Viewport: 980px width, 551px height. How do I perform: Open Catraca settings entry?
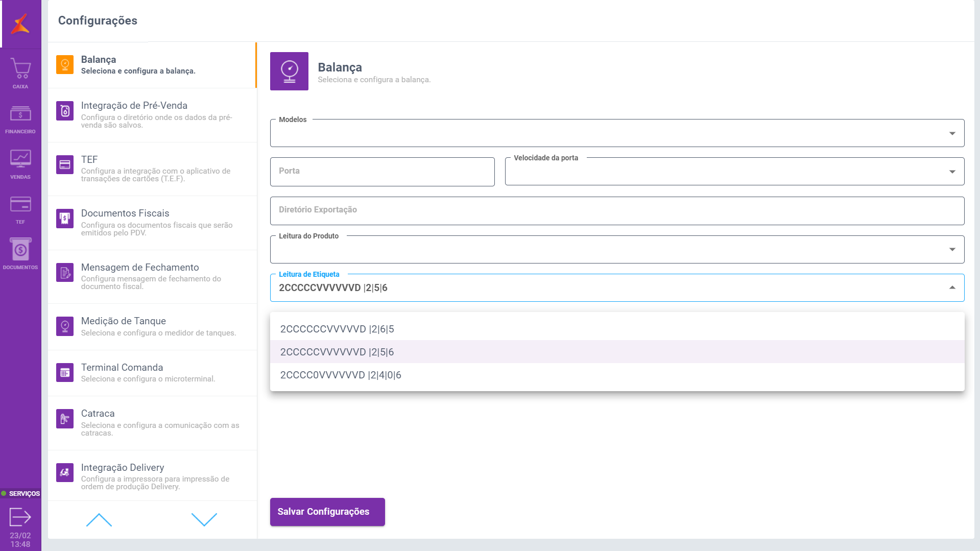(x=152, y=423)
